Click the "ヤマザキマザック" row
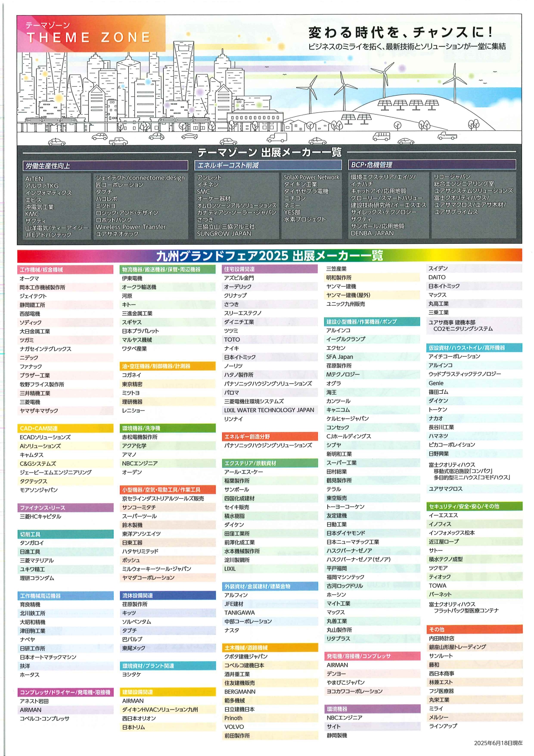Viewport: 534px width, 756px height. (x=65, y=411)
